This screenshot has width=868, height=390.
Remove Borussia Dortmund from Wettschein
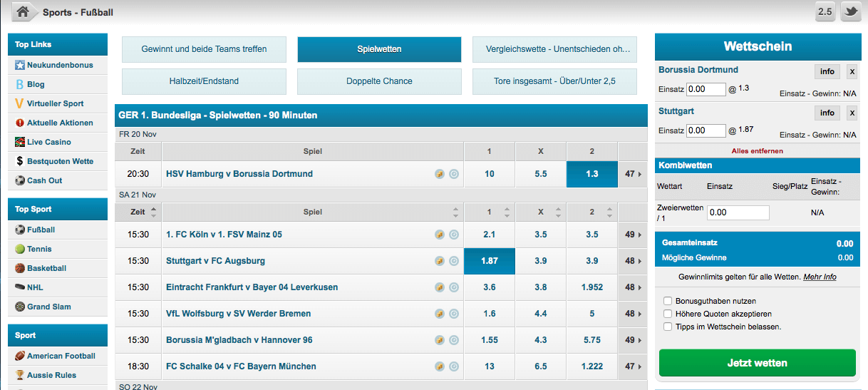pos(852,71)
